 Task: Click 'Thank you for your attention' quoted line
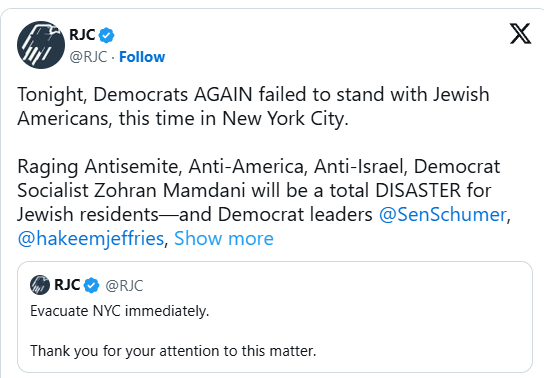coord(173,351)
